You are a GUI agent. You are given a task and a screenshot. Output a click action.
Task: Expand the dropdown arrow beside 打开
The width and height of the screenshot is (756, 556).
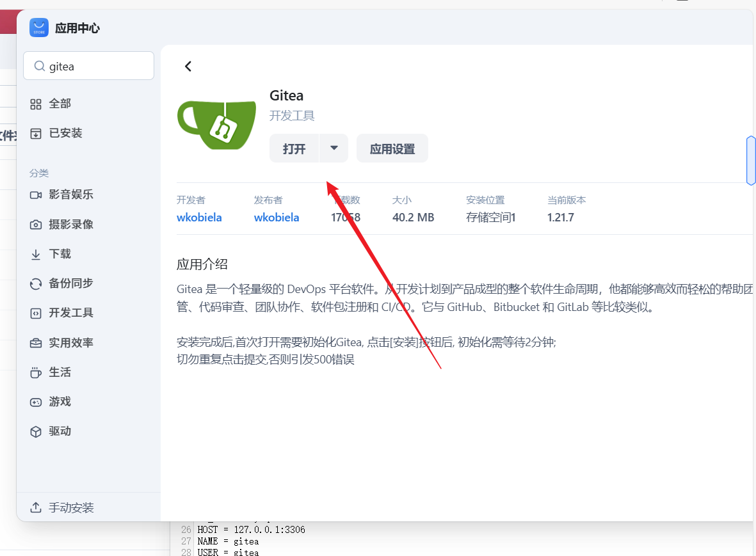[x=334, y=148]
